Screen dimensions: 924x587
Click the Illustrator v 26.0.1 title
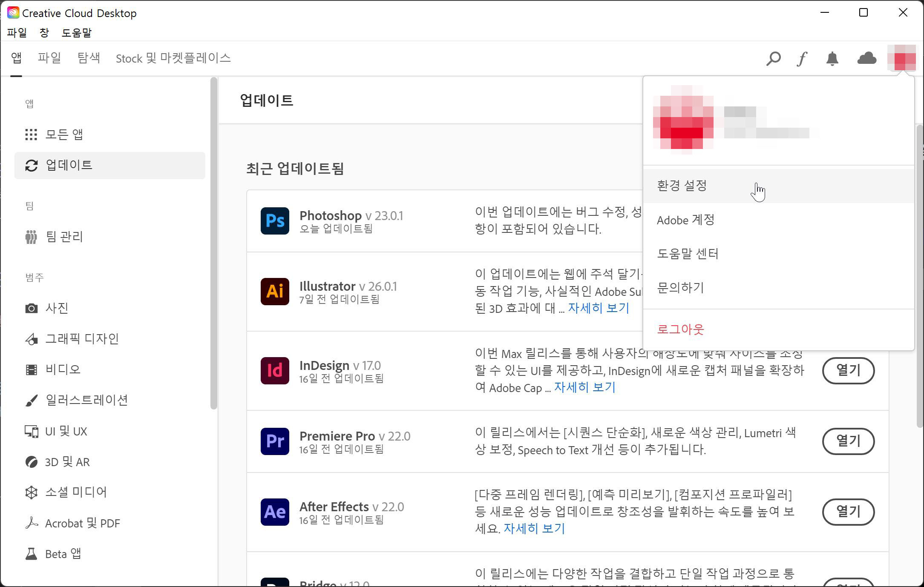coord(348,286)
